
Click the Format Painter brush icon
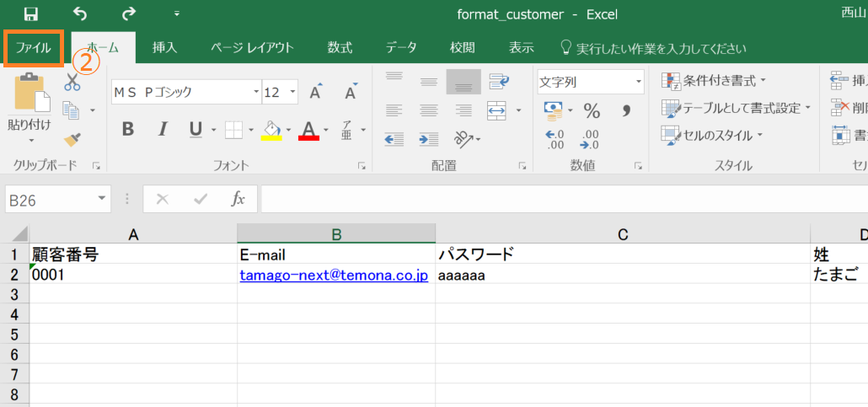click(72, 138)
